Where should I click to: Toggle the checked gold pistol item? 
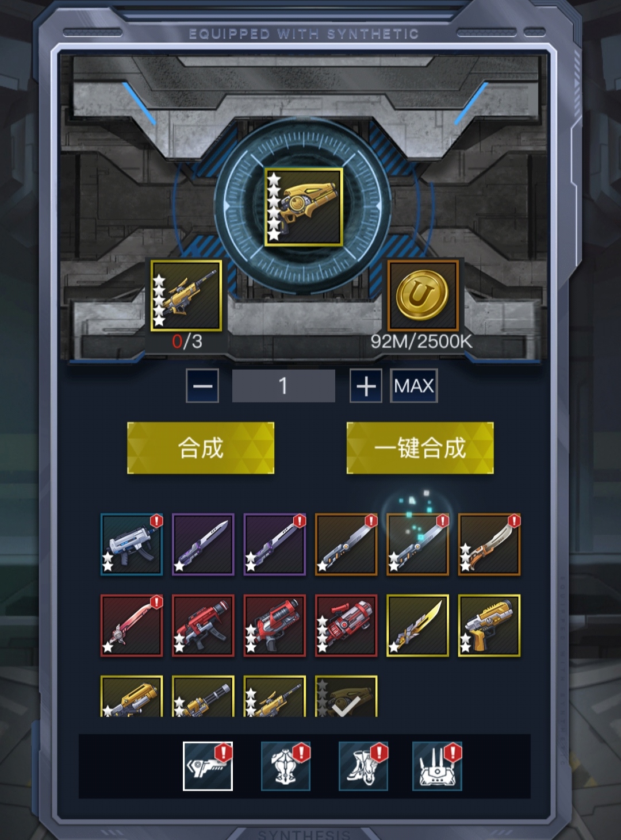pyautogui.click(x=346, y=696)
